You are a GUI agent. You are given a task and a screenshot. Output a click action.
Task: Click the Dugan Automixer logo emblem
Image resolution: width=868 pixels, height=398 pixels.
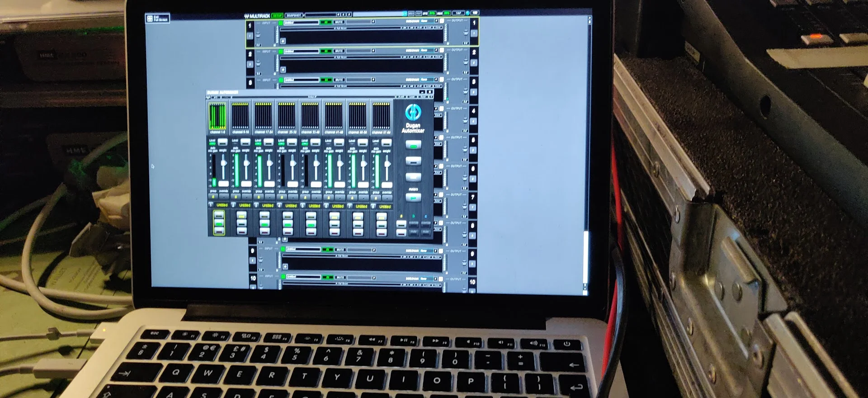tap(413, 112)
